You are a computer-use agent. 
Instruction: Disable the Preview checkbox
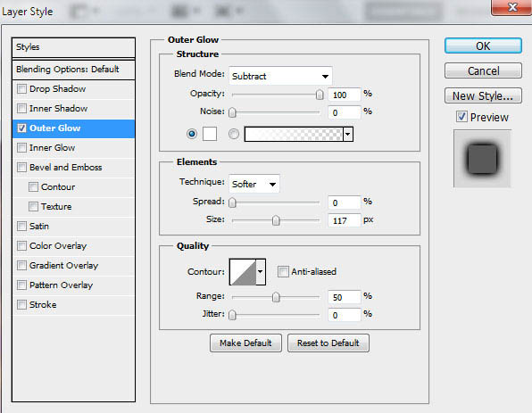[461, 117]
